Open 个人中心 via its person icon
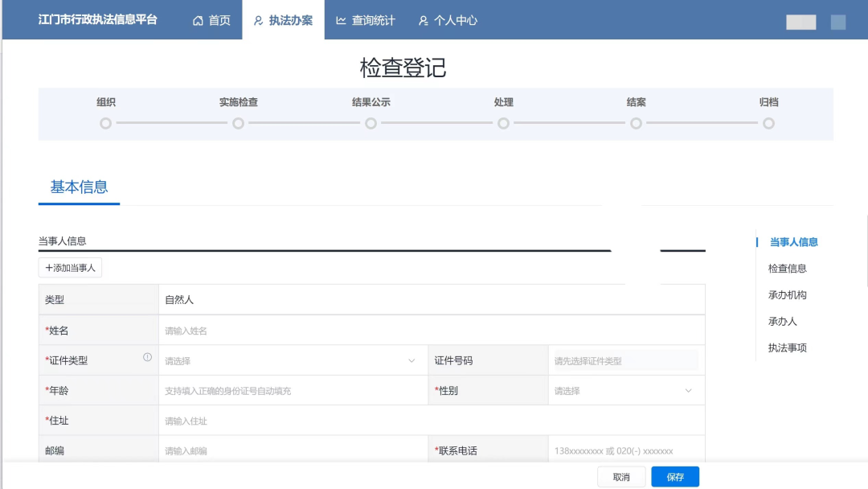 [x=424, y=21]
